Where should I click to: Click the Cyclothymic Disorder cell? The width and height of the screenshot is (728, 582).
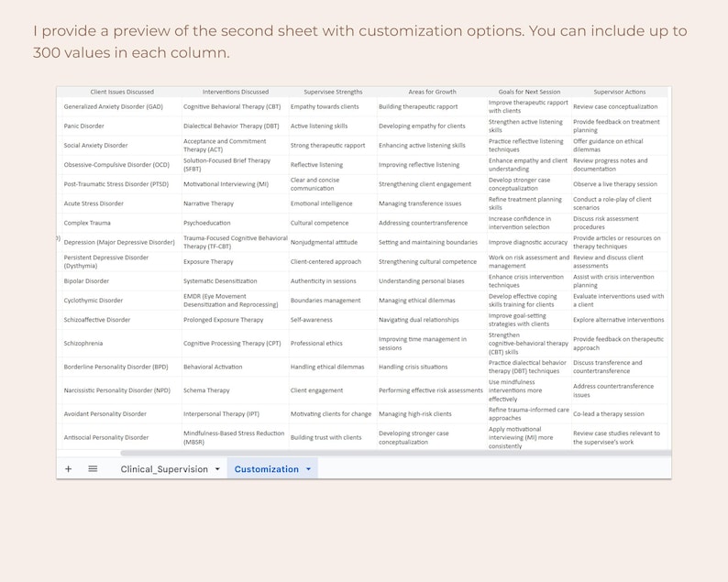point(122,301)
